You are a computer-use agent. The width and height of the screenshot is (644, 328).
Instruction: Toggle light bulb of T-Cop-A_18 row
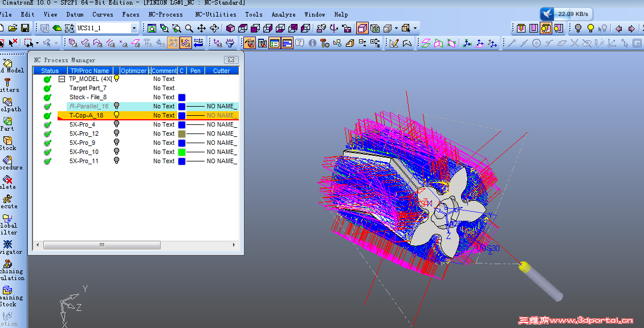(x=117, y=115)
